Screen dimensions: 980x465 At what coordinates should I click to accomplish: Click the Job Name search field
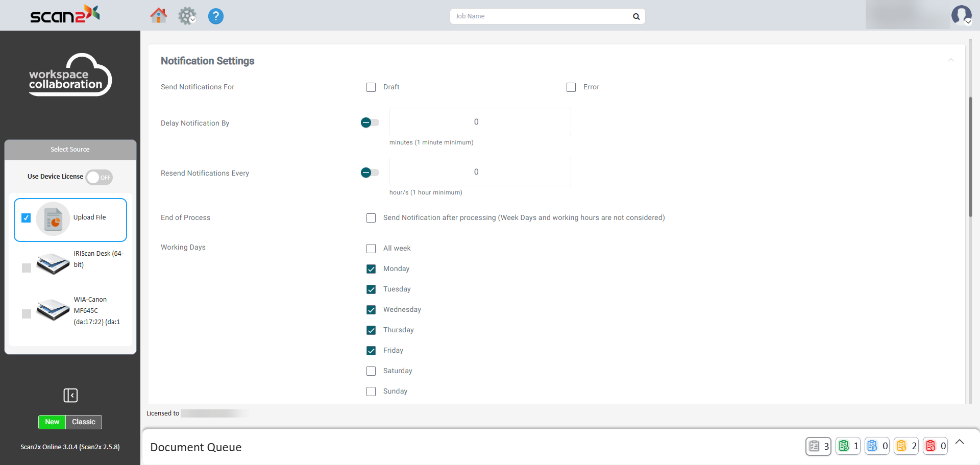click(x=541, y=16)
